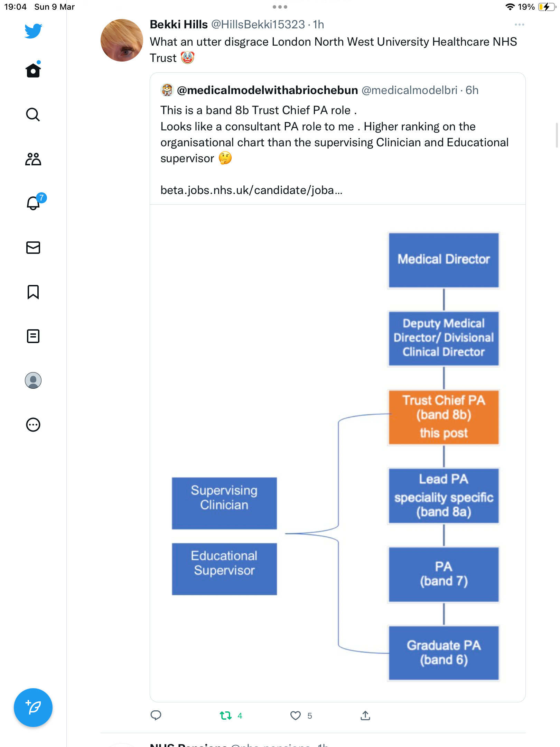Like Bekki Hills' tweet

point(296,716)
